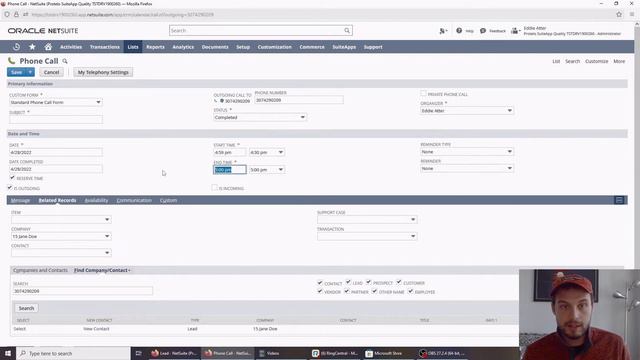The image size is (640, 360).
Task: Click into the Subject field
Action: tap(56, 119)
